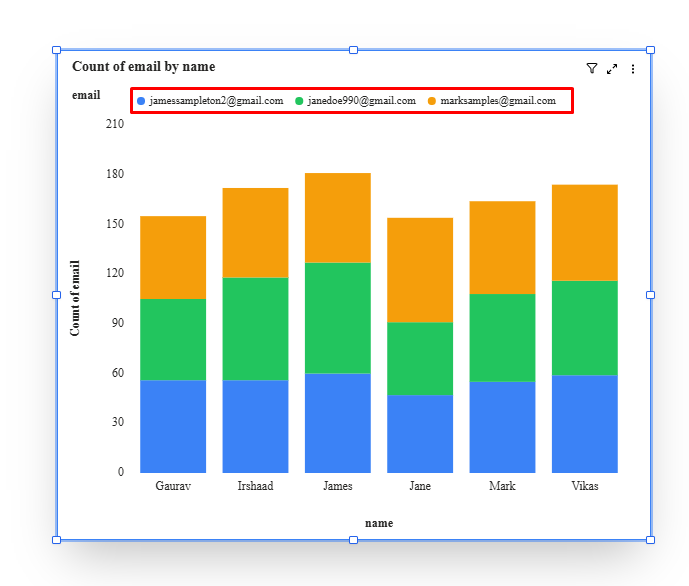Select the blue segment of Gaurav's bar
689x586 pixels.
173,426
